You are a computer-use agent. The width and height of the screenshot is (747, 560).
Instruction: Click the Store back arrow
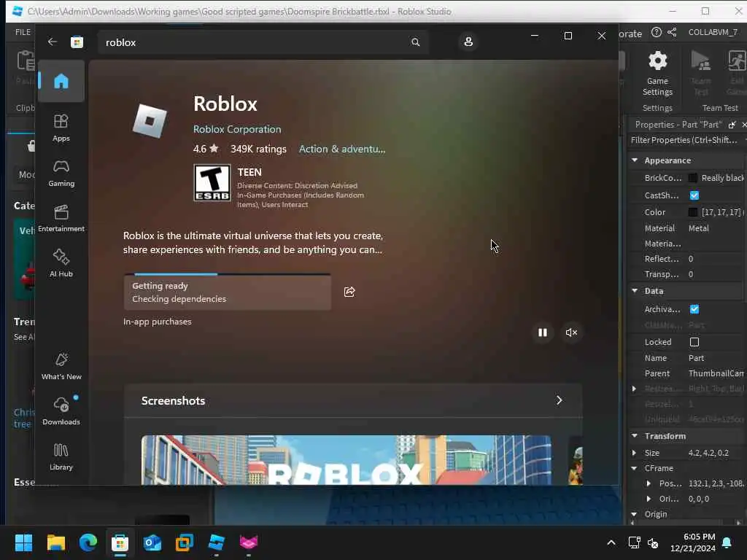coord(53,42)
